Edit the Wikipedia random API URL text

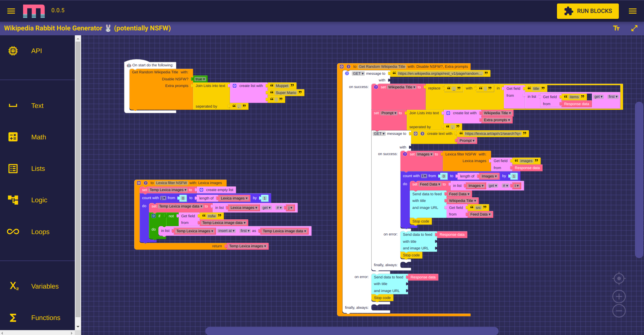coord(440,73)
